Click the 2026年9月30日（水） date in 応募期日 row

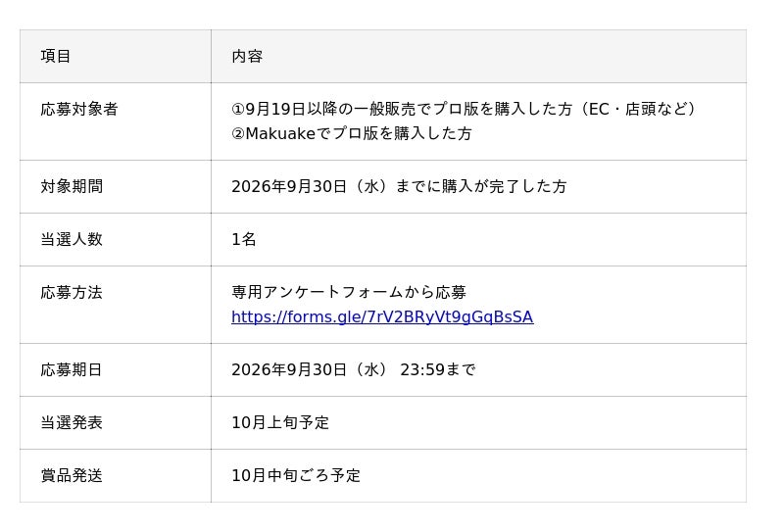tap(310, 370)
